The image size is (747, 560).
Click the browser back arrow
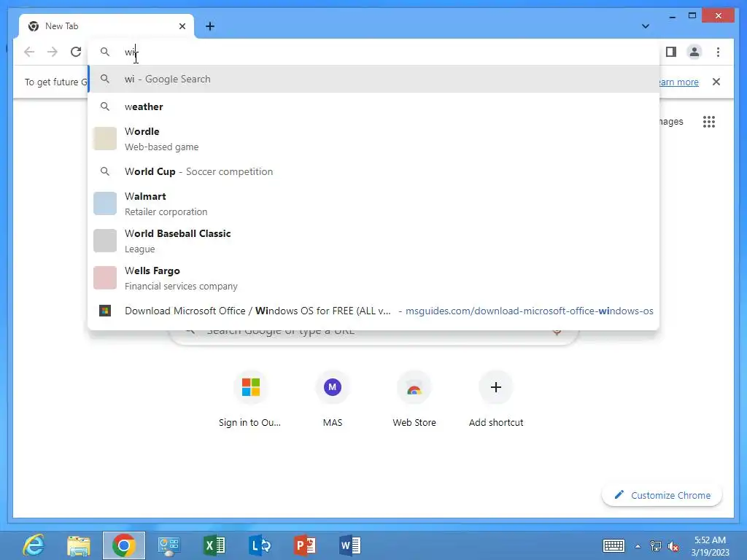coord(29,52)
